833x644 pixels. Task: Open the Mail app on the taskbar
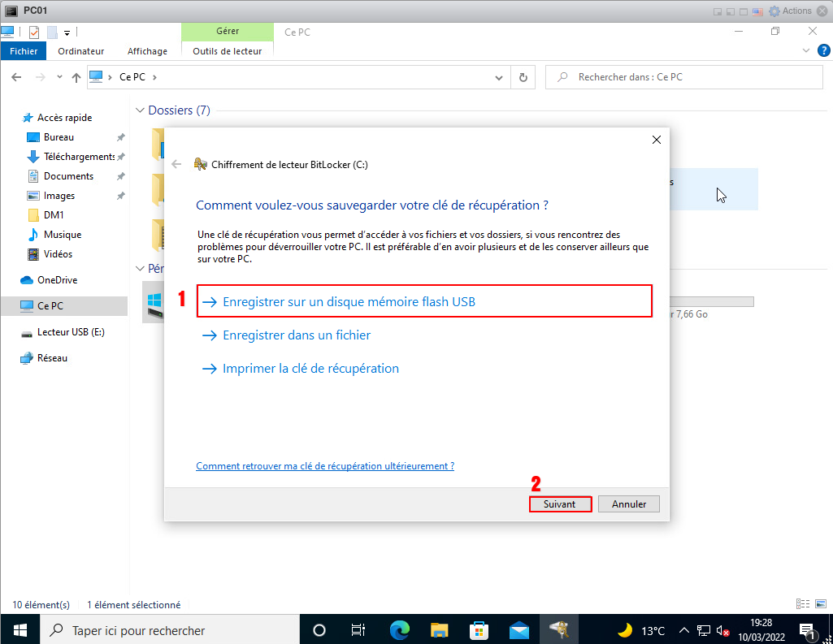(x=519, y=630)
